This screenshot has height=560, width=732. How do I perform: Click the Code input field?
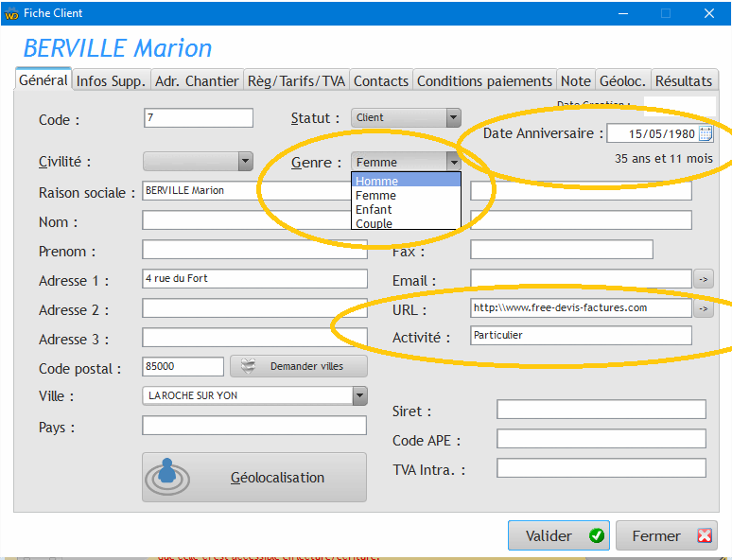tap(199, 117)
